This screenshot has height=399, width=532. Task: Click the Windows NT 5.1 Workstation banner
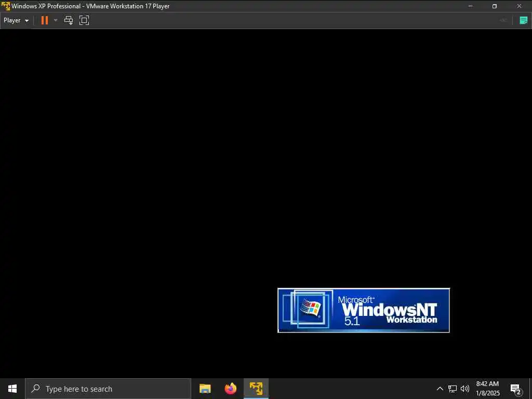pos(363,310)
